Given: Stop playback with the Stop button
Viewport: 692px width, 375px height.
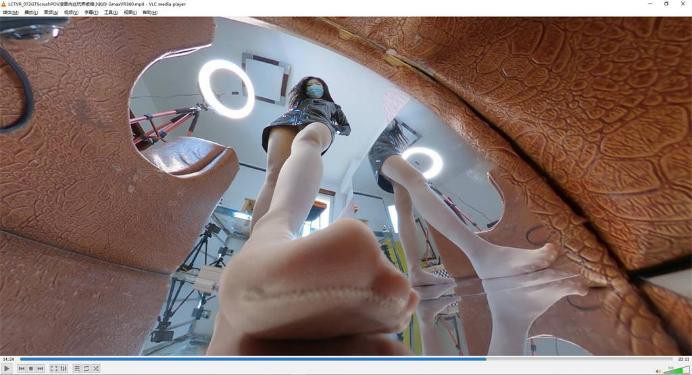Looking at the screenshot, I should click(x=31, y=368).
